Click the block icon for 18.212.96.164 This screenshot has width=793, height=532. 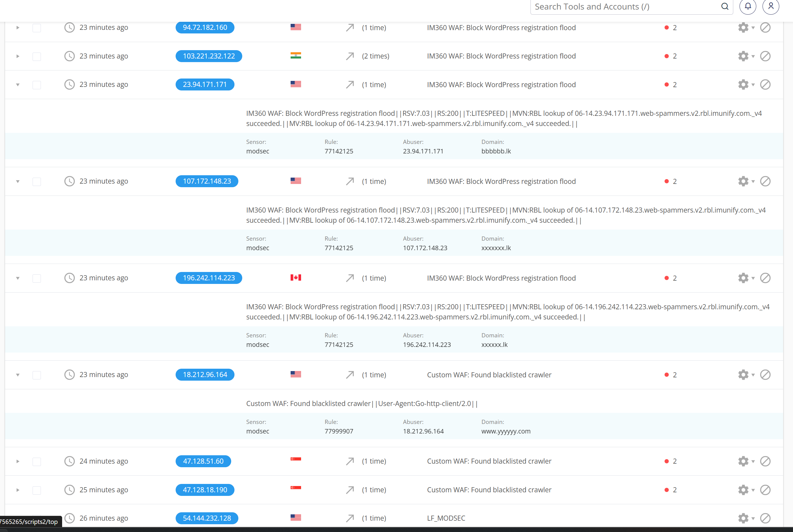(x=765, y=375)
